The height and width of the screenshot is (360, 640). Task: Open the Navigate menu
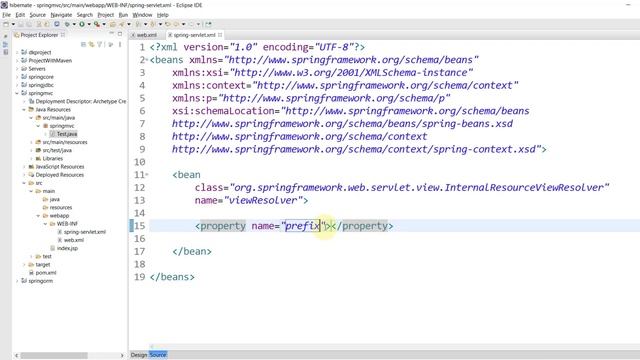(x=61, y=15)
